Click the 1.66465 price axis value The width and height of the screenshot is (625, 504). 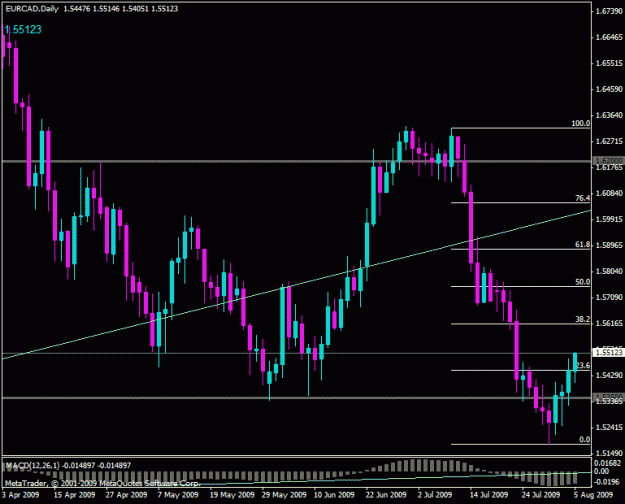(609, 37)
